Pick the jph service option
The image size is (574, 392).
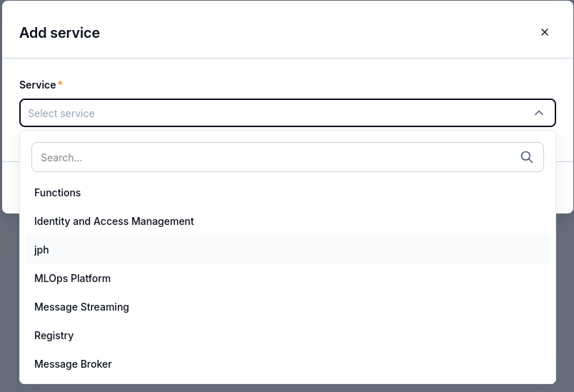(288, 250)
